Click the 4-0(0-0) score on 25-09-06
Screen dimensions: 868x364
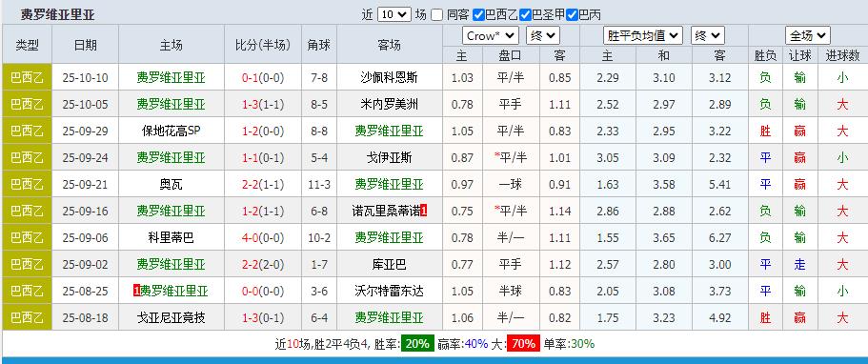point(263,237)
